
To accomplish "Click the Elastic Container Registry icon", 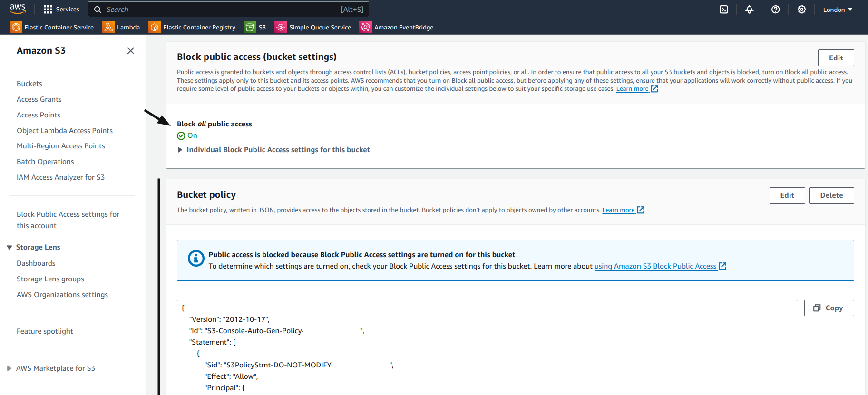I will point(155,27).
